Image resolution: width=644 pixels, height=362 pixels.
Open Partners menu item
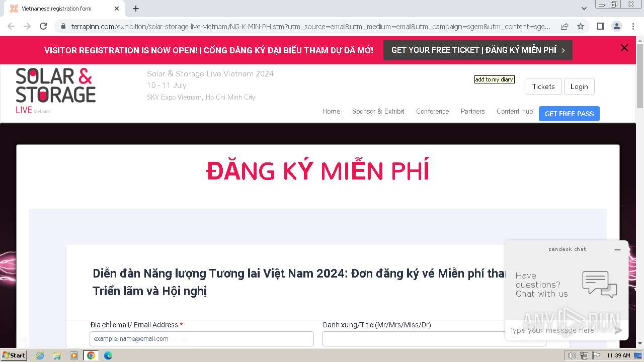pos(472,111)
